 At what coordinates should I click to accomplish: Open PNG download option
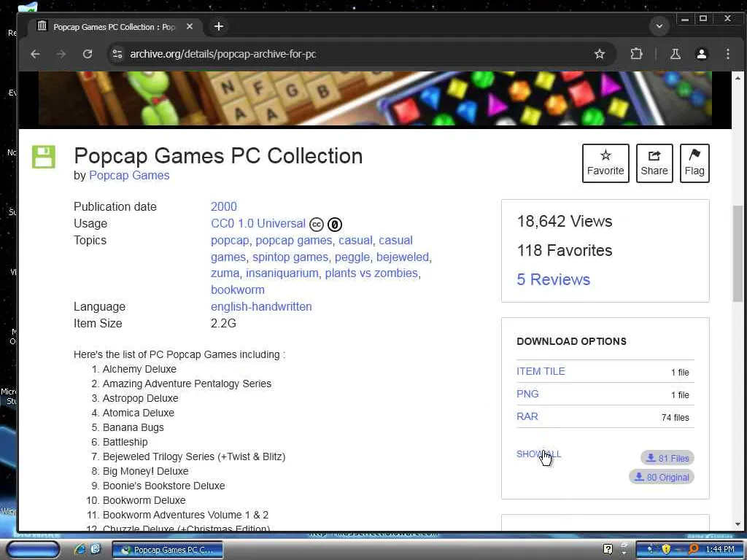(x=527, y=394)
